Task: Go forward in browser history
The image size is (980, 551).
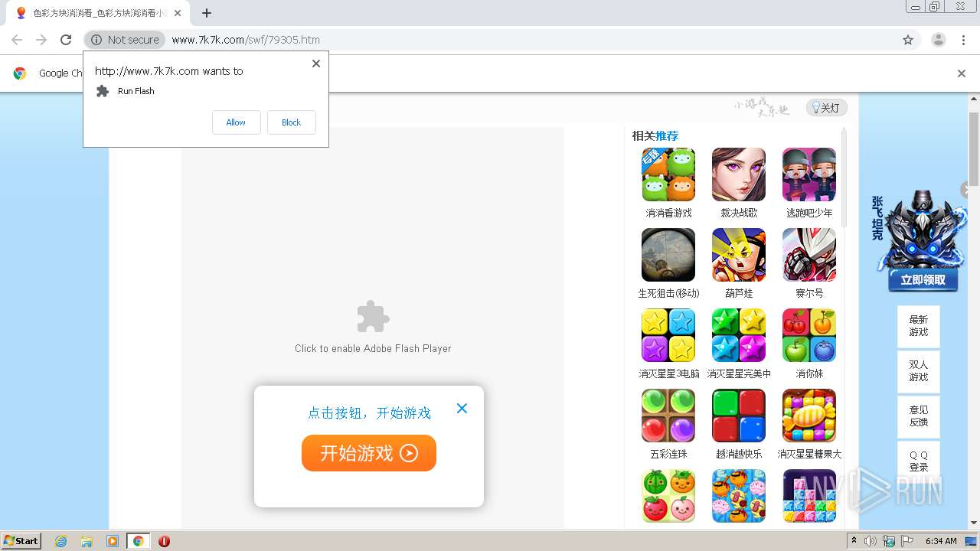Action: pyautogui.click(x=41, y=40)
